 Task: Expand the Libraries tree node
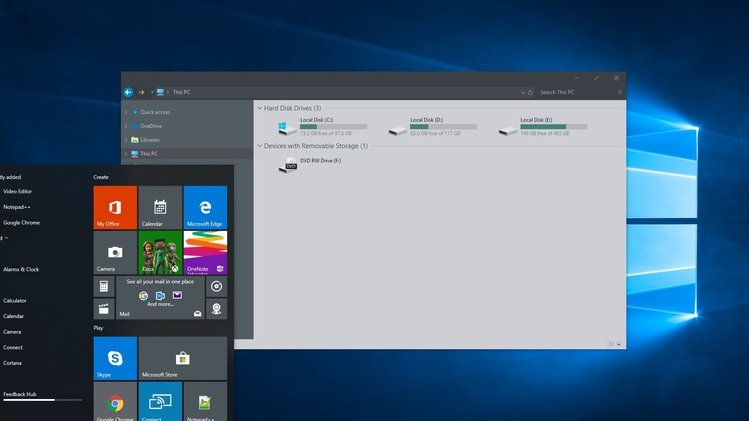[126, 140]
